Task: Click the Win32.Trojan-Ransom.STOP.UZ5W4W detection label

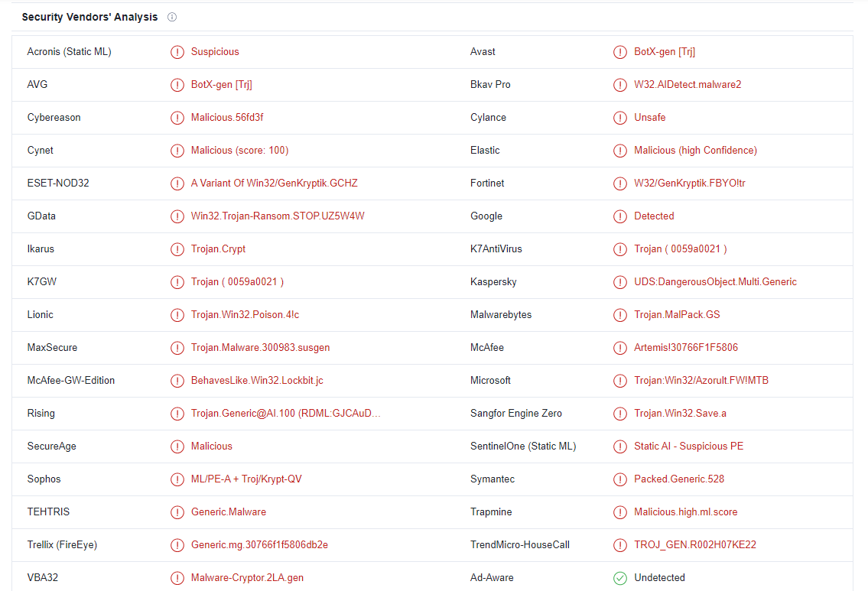Action: coord(278,216)
